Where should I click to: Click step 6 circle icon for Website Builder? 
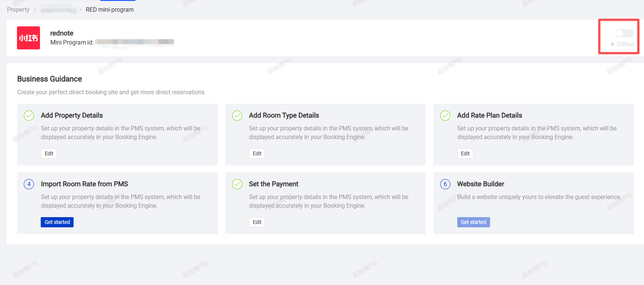[445, 184]
